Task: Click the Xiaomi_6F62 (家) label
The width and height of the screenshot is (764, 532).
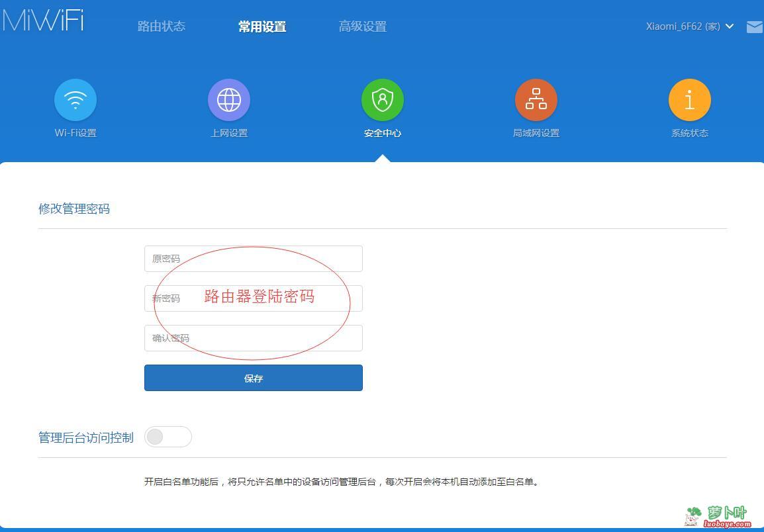Action: (x=685, y=27)
